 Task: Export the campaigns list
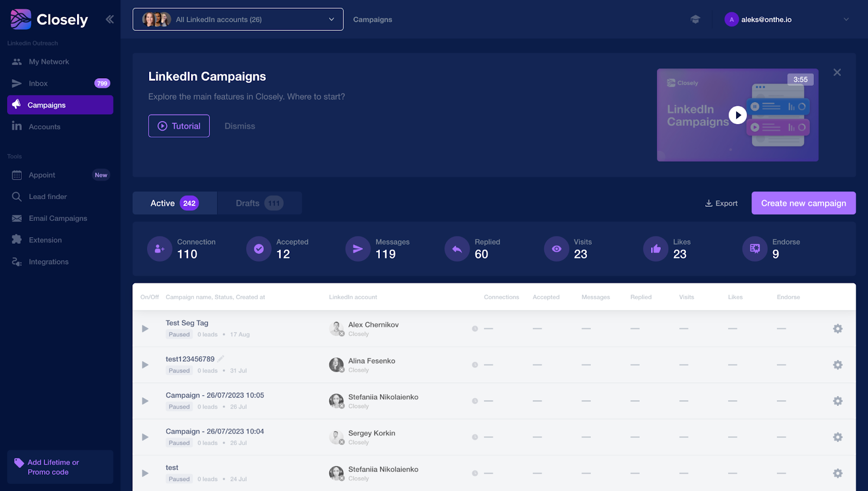(721, 203)
